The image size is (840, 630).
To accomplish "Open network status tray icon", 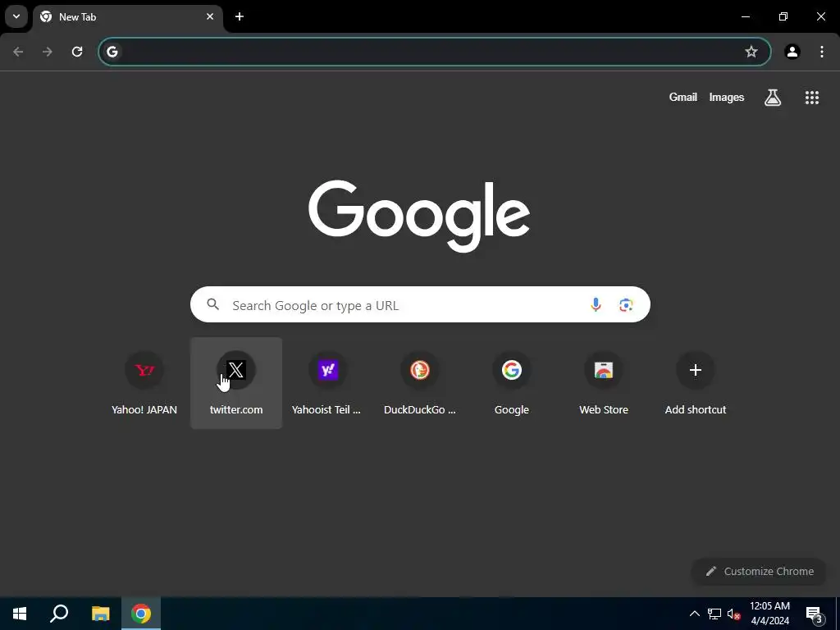I will click(x=714, y=614).
